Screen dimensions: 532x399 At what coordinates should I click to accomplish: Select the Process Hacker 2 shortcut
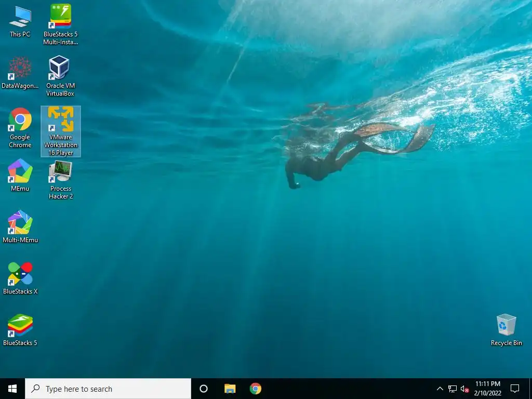point(61,180)
